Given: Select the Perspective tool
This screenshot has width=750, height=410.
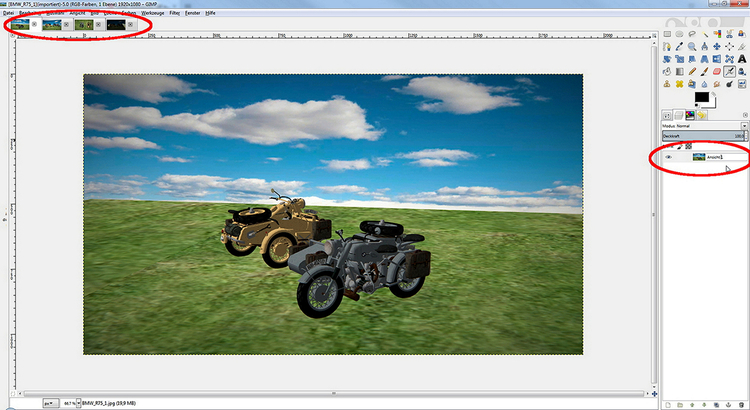Looking at the screenshot, I should (x=704, y=59).
